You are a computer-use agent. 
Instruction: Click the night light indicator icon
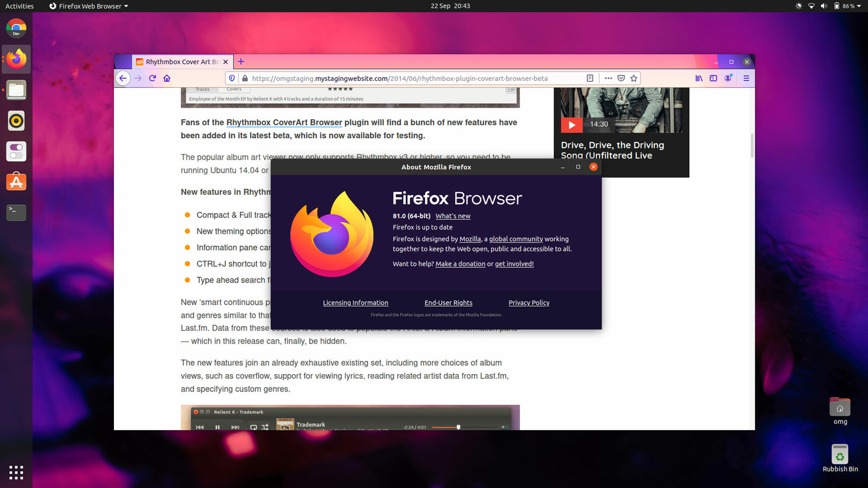(x=799, y=6)
